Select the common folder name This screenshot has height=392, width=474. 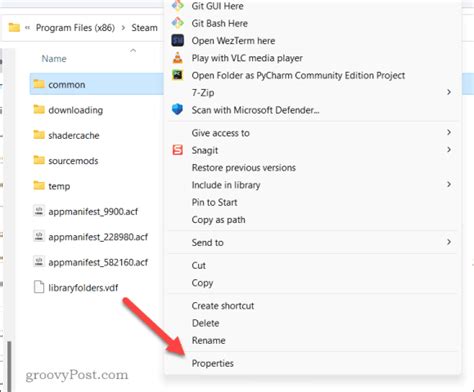67,85
